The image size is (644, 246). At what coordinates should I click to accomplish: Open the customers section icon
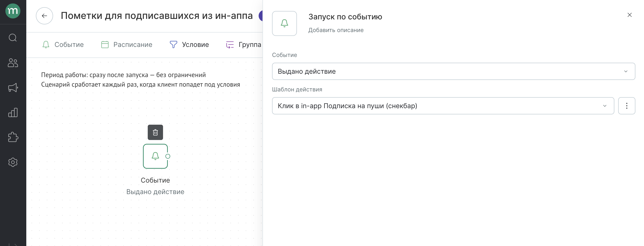[13, 62]
